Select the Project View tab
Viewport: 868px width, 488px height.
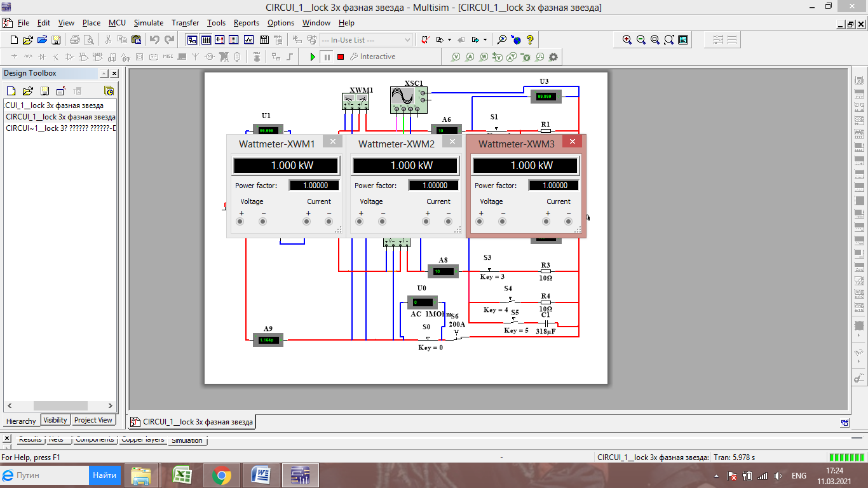[x=93, y=420]
